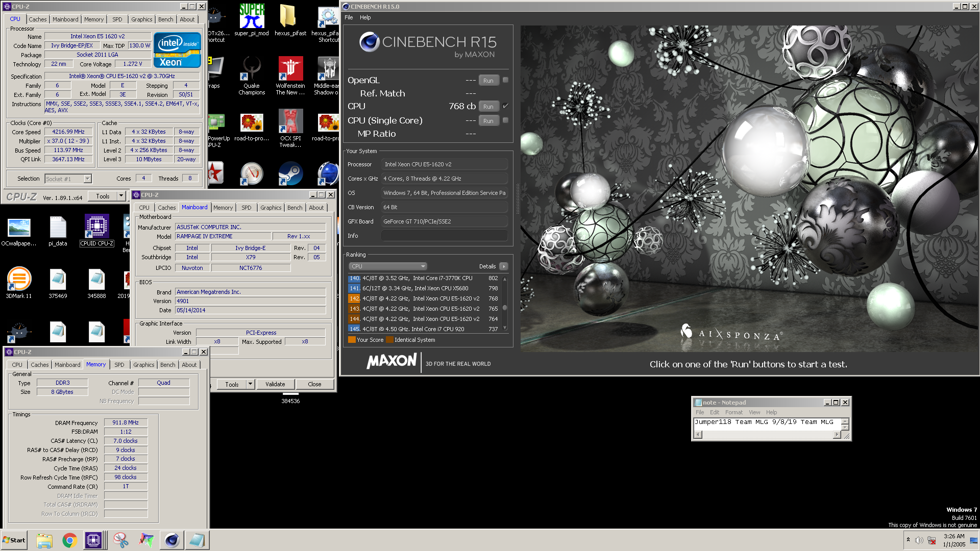980x551 pixels.
Task: Switch to Notepad taskbar button
Action: [x=197, y=540]
